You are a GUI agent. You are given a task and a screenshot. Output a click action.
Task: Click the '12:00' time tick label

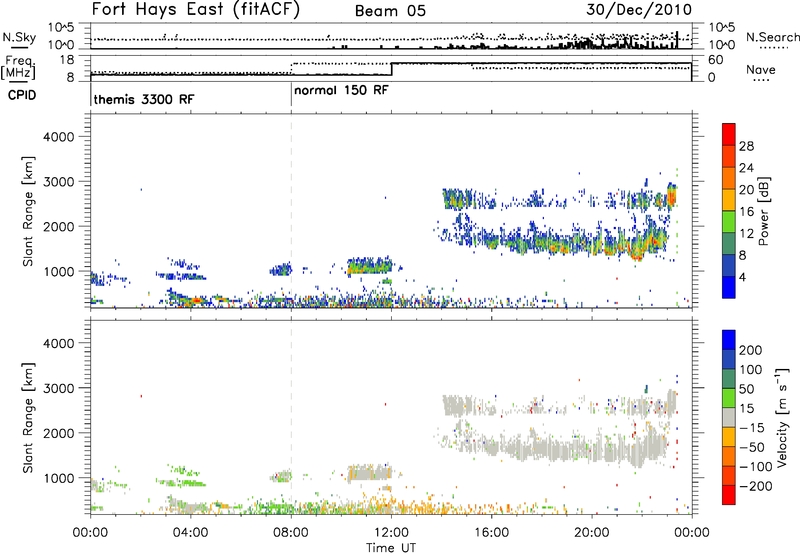(391, 533)
